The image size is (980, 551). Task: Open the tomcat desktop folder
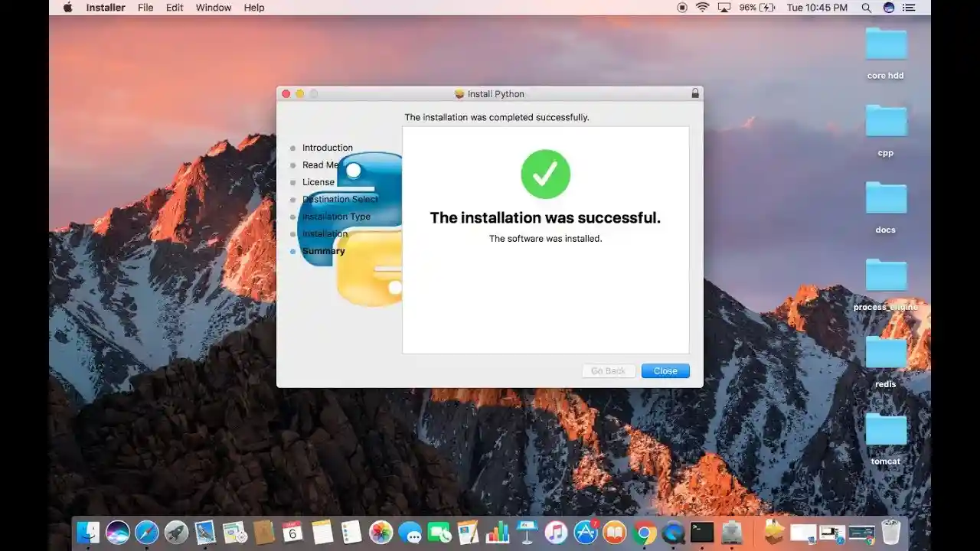coord(886,429)
